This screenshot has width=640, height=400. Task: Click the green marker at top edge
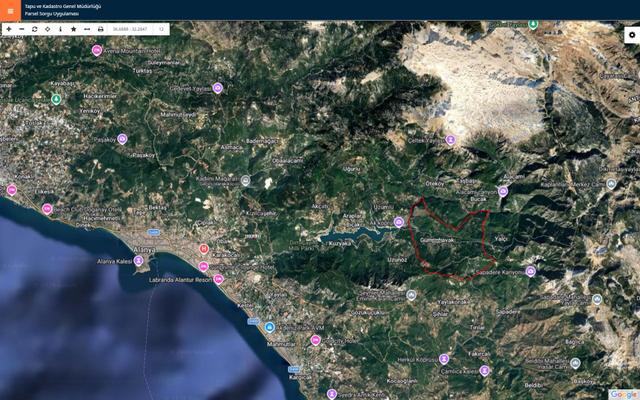point(533,24)
